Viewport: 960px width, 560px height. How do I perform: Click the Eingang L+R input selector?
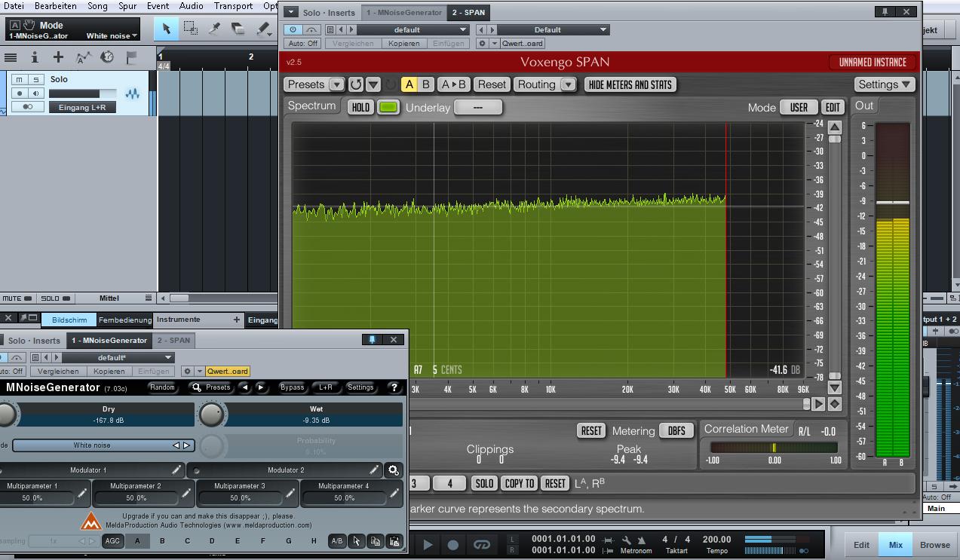point(83,108)
